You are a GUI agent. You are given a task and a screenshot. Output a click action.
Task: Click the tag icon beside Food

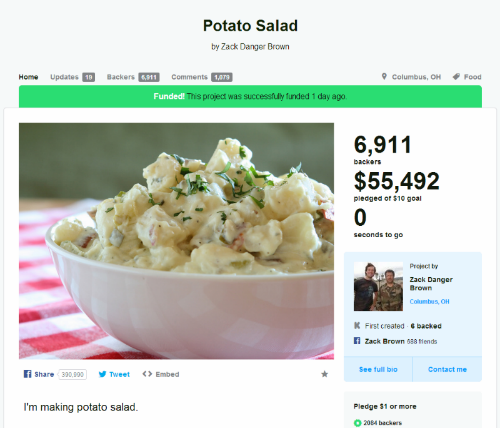point(456,77)
